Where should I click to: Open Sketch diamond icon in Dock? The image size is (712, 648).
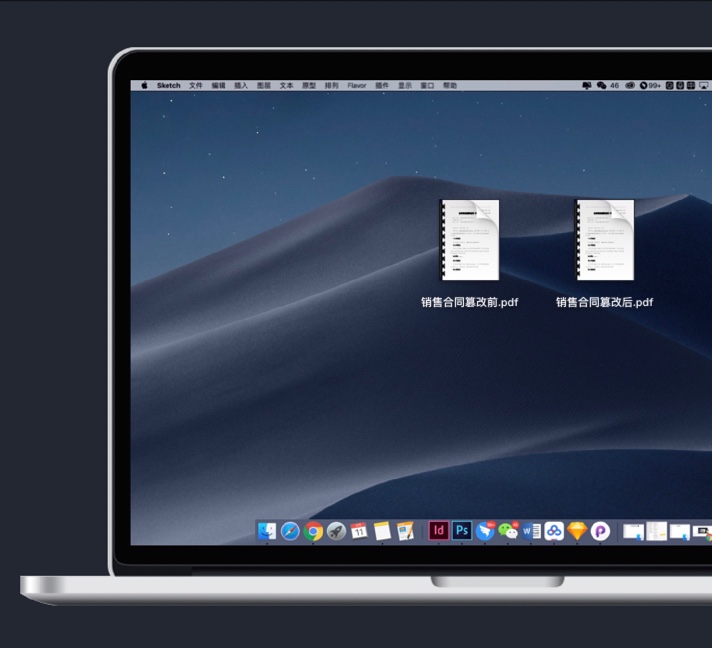(x=577, y=531)
